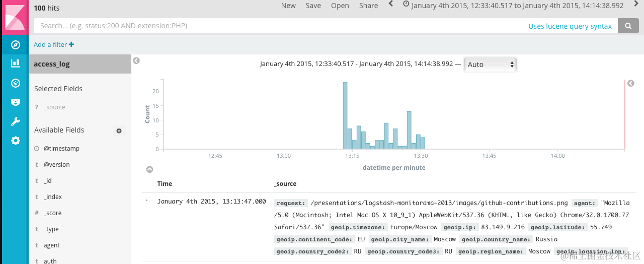Click the 'Available Fields' heading
This screenshot has height=264, width=644.
[x=59, y=130]
